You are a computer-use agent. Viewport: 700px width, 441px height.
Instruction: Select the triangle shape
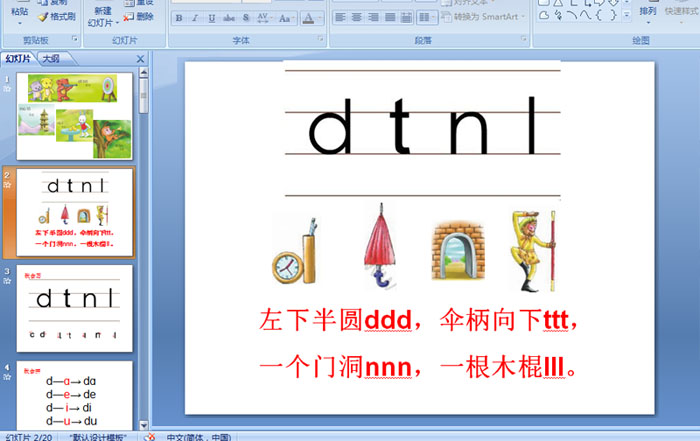point(558,3)
